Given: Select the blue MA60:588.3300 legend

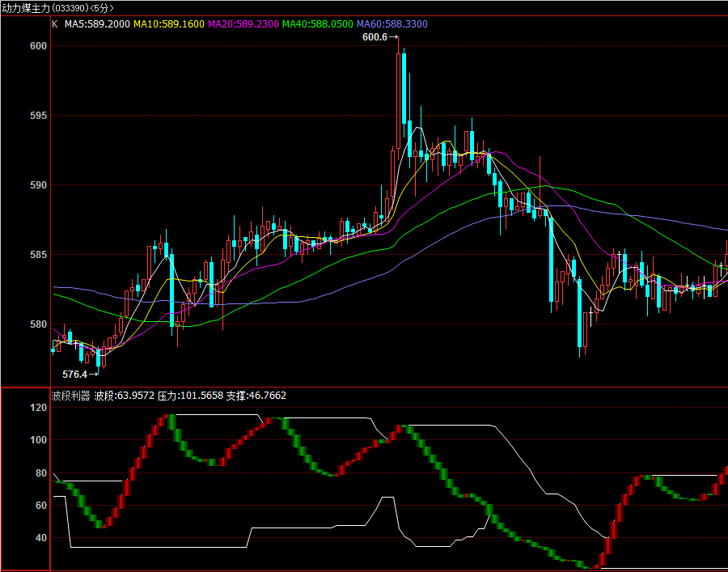Looking at the screenshot, I should point(392,24).
